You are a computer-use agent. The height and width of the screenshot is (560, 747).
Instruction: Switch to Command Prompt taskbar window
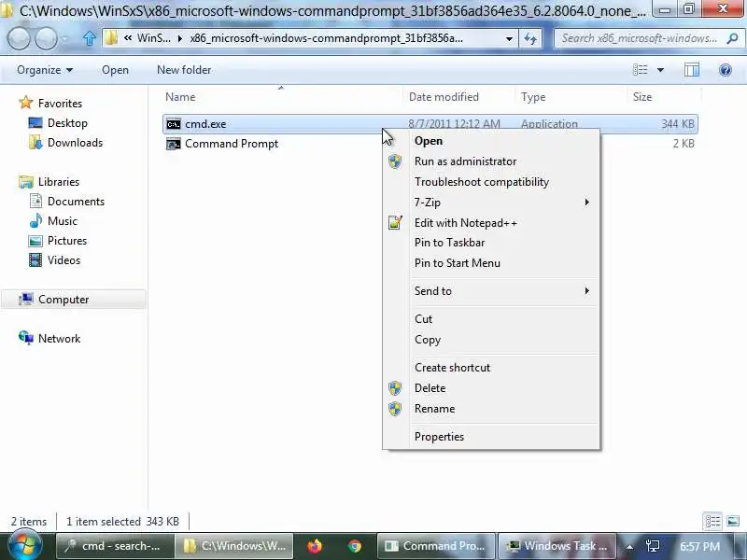[x=435, y=546]
